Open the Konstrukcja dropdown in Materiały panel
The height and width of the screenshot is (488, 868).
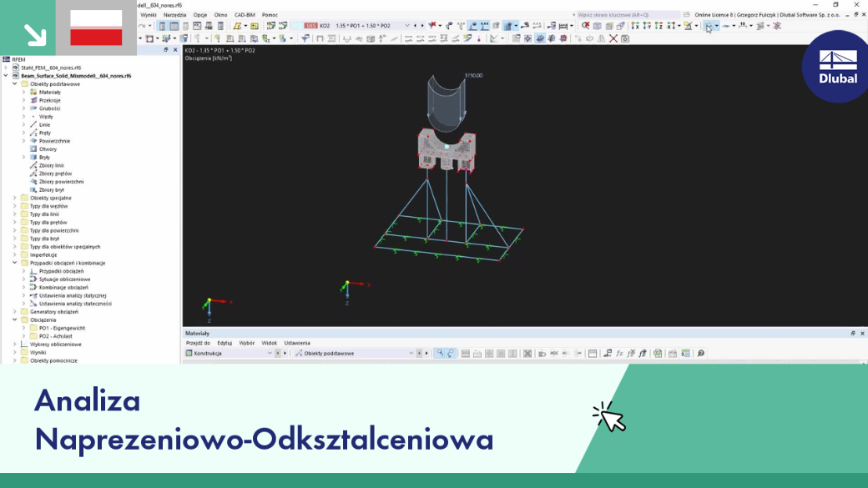[x=230, y=353]
